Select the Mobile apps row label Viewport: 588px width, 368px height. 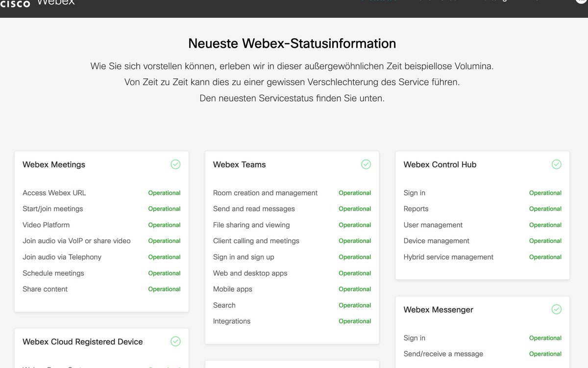coord(233,289)
